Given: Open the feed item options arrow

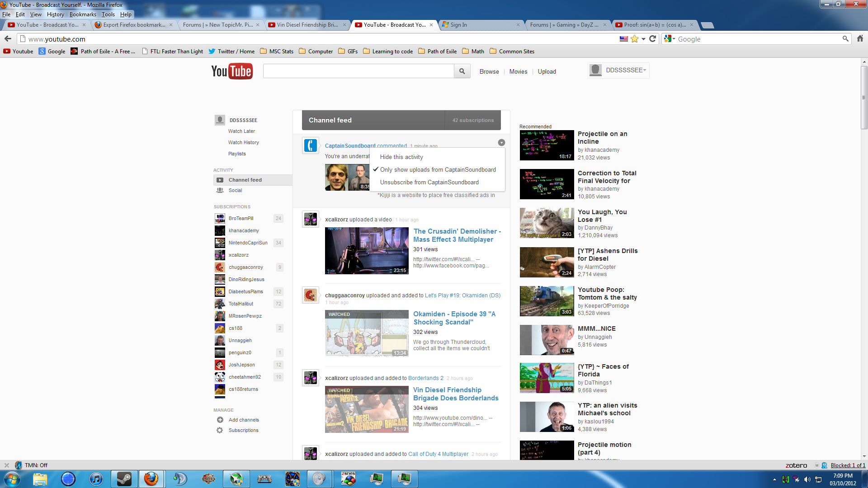Looking at the screenshot, I should pos(501,142).
